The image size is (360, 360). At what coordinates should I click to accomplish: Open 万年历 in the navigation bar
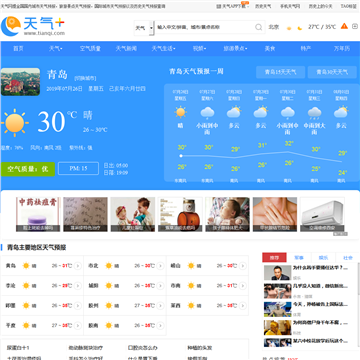tap(342, 49)
